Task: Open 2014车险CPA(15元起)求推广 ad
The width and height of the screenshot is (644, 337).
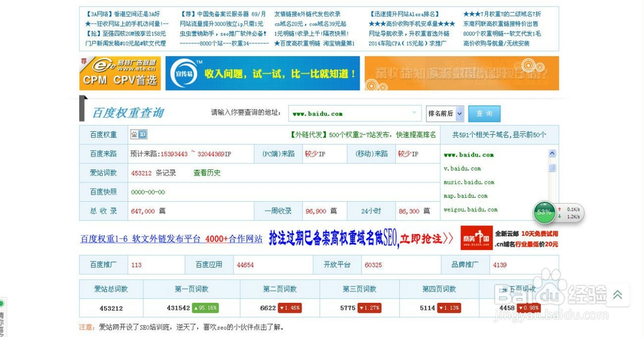Action: tap(407, 43)
